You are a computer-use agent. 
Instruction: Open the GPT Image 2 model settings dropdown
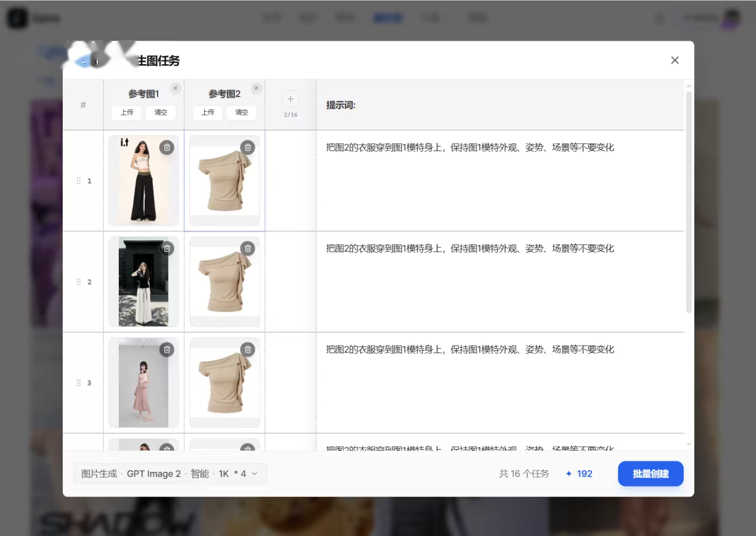pos(170,473)
